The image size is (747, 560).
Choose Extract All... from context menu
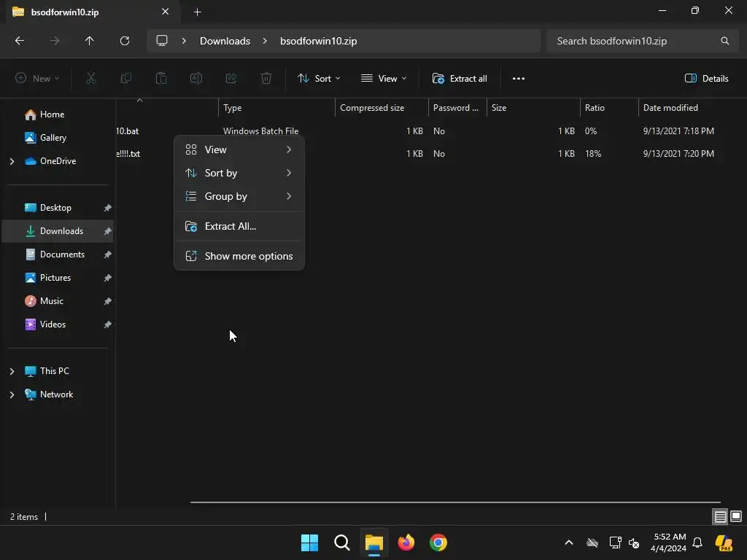tap(239, 226)
